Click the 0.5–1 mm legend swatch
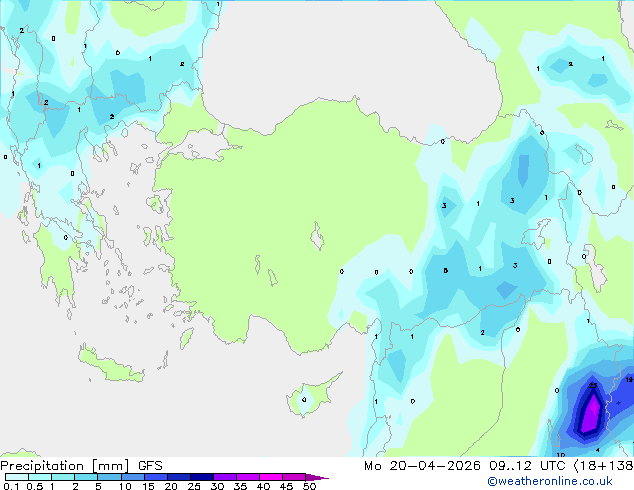Screen dimensions: 634x490 pyautogui.click(x=40, y=477)
